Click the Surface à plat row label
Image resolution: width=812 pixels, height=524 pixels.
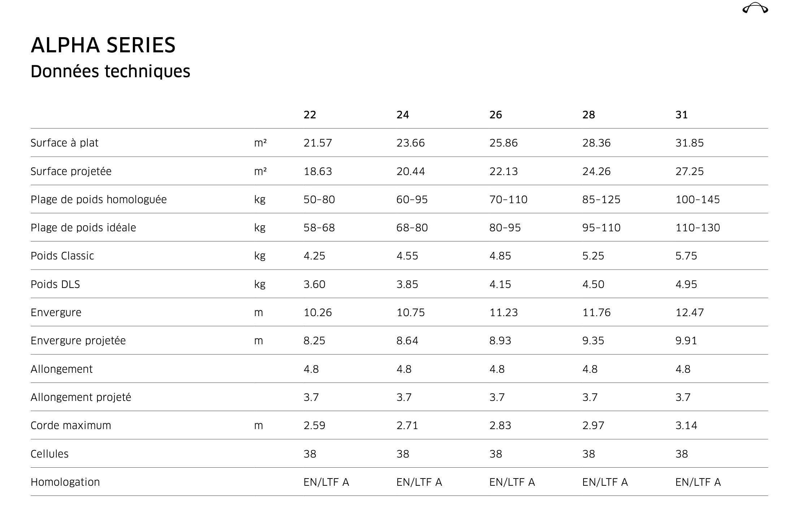point(64,143)
